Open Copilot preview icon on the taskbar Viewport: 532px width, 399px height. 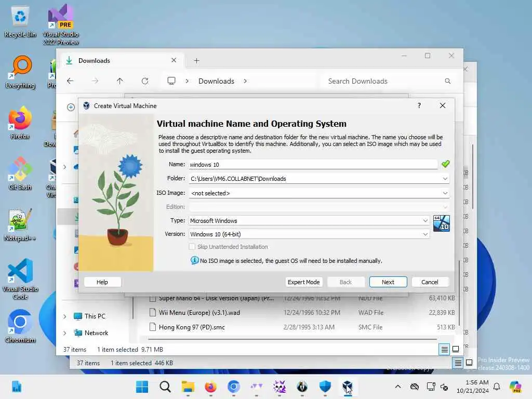(515, 387)
